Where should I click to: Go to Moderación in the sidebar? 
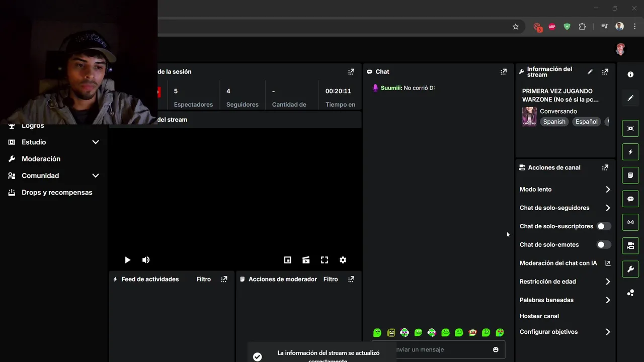pos(41,159)
